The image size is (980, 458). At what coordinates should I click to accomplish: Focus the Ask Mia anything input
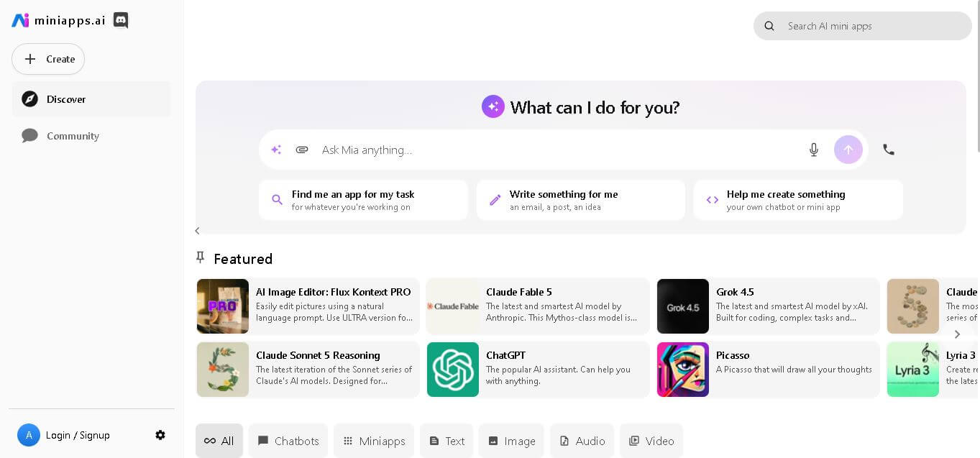[559, 150]
